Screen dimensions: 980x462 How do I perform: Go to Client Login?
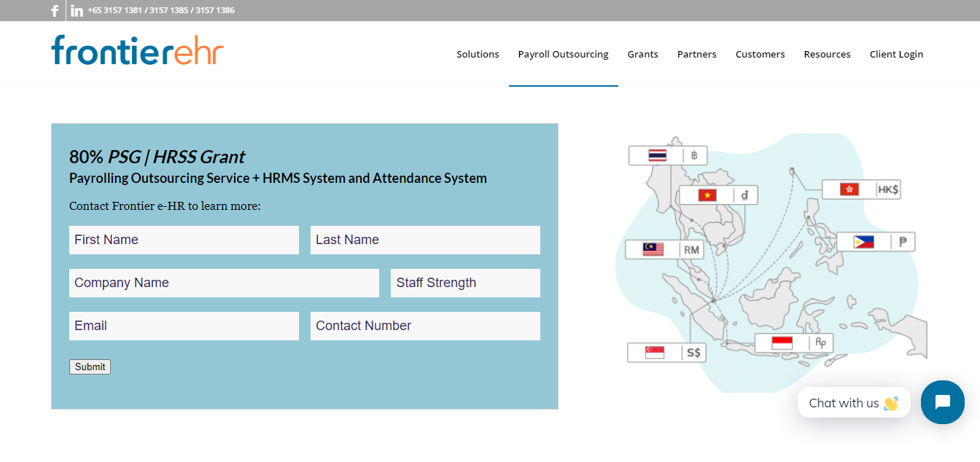(x=896, y=54)
